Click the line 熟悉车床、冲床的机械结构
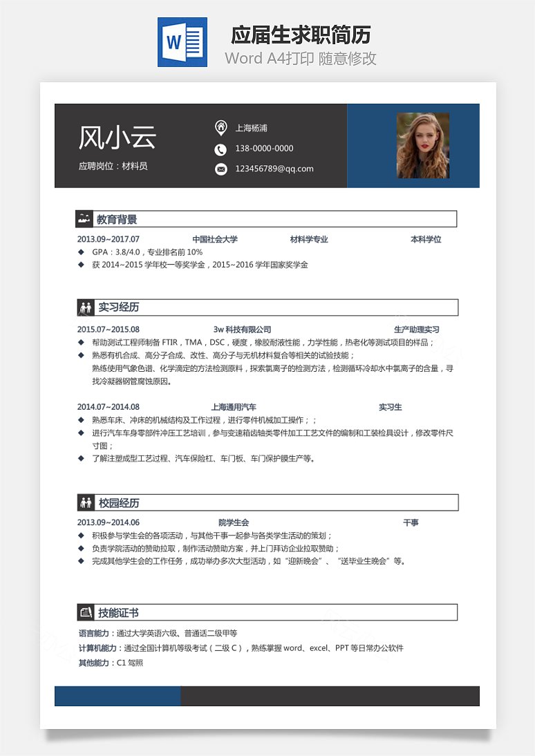Image resolution: width=535 pixels, height=756 pixels. pyautogui.click(x=204, y=420)
